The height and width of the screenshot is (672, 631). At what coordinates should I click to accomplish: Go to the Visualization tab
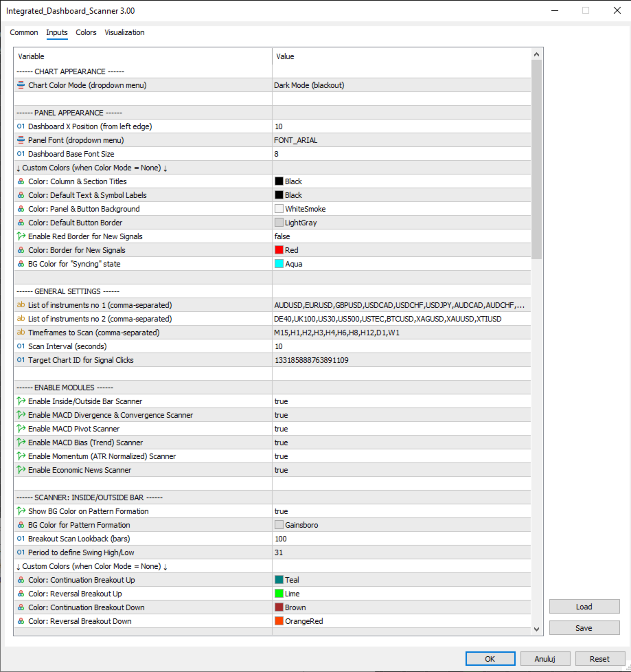[124, 32]
